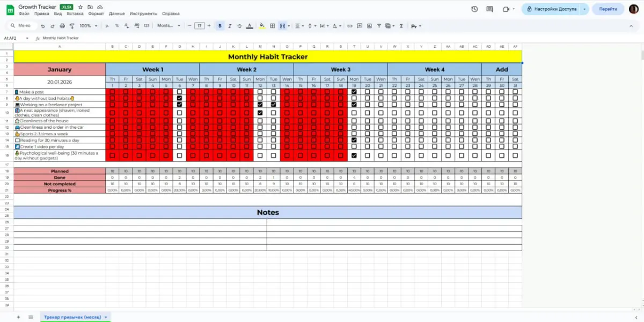The height and width of the screenshot is (322, 644).
Task: Open the Формат menu
Action: click(x=96, y=13)
